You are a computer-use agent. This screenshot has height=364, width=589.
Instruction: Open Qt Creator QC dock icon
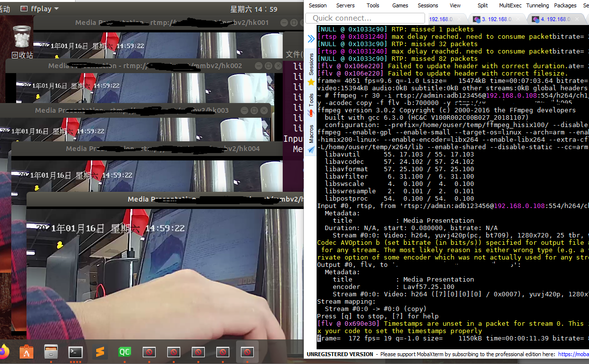pos(125,352)
